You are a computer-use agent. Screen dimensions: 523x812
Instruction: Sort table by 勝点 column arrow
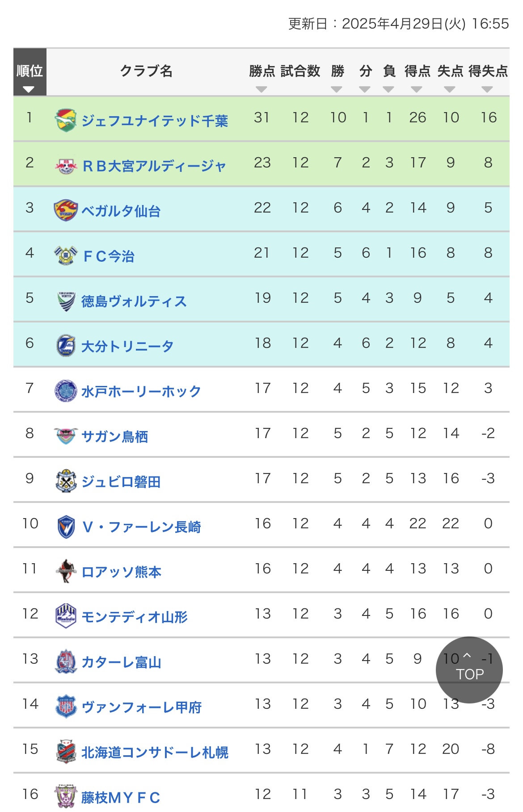(261, 89)
